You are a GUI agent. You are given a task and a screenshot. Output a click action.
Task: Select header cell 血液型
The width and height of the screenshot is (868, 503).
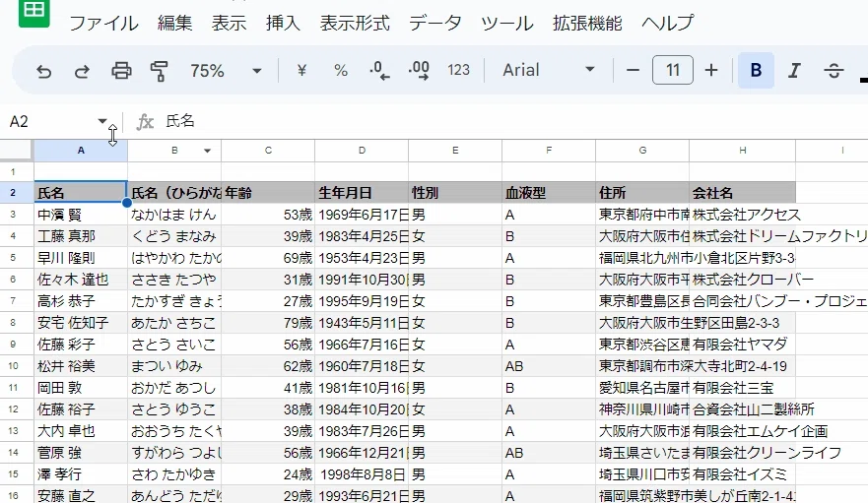549,193
